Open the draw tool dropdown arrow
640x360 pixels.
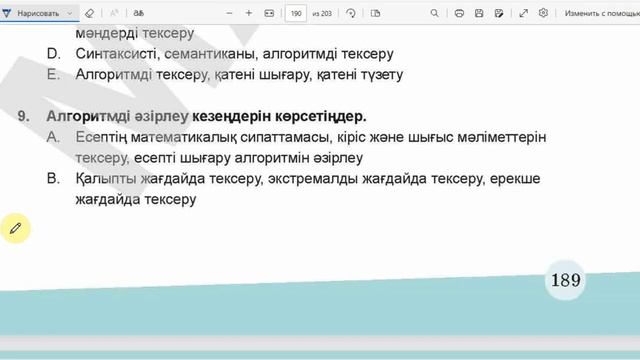click(69, 13)
